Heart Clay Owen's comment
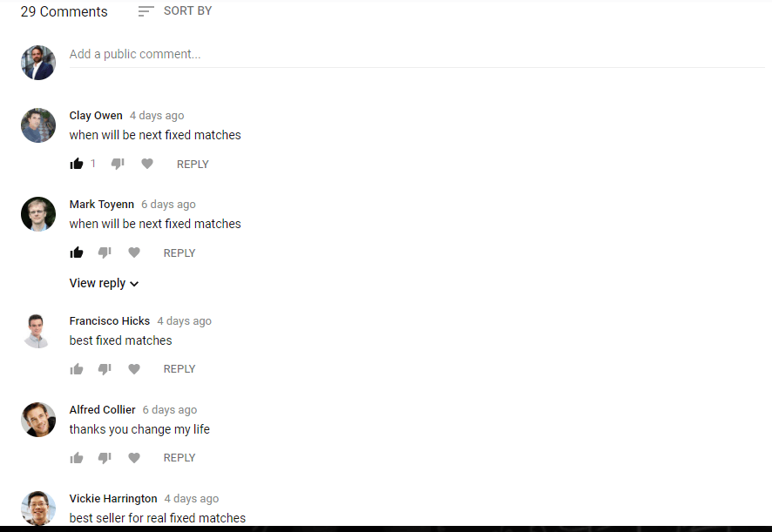 pyautogui.click(x=147, y=164)
